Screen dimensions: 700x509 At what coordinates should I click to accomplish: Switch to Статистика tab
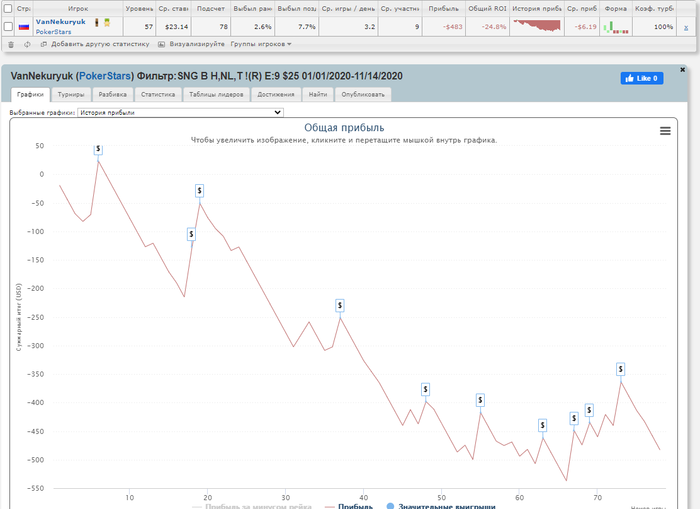click(158, 94)
